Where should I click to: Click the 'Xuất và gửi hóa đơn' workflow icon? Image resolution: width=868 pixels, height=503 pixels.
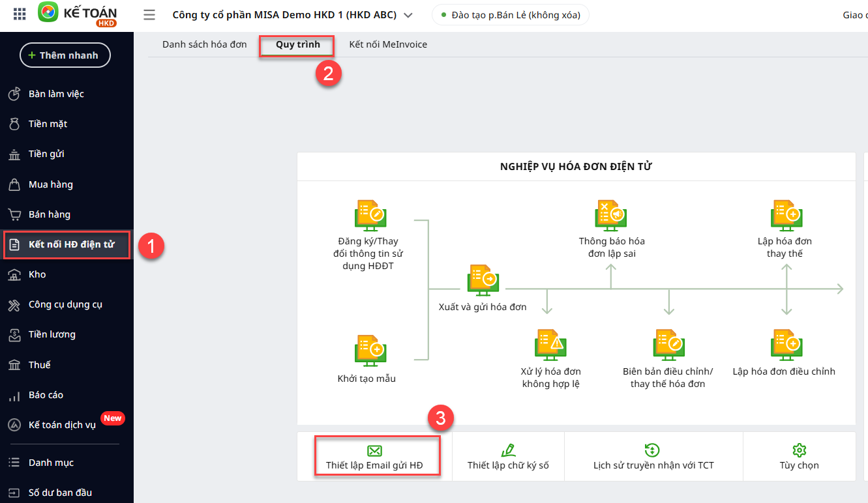483,281
